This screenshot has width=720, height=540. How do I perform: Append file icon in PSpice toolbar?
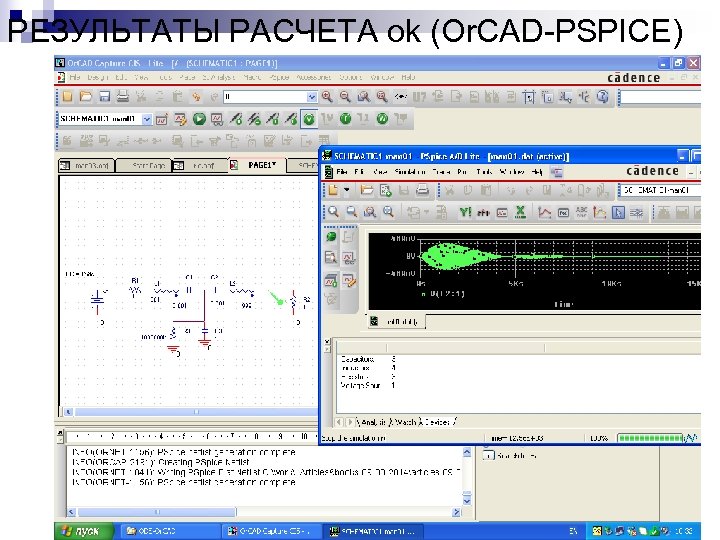click(385, 190)
